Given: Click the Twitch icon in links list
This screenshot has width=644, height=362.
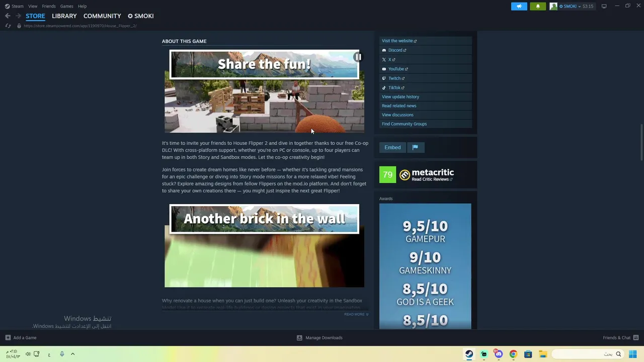Looking at the screenshot, I should click(x=384, y=78).
